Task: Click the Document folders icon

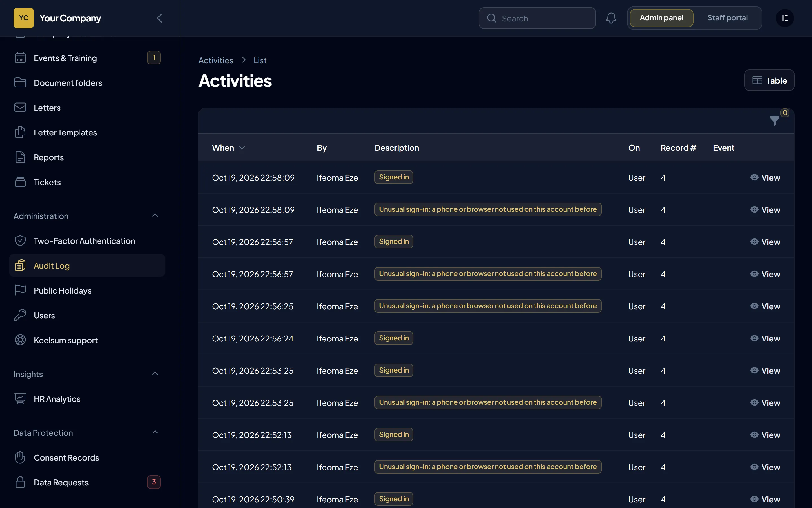Action: click(20, 83)
